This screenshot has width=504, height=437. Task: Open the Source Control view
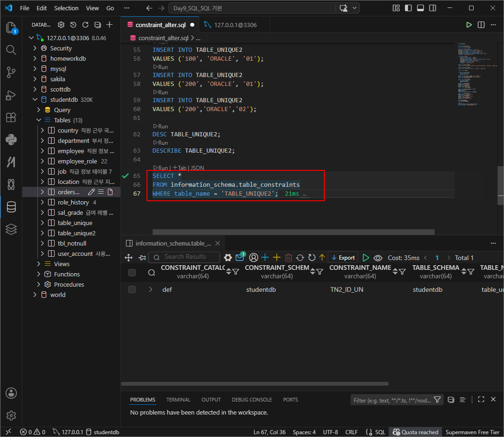[11, 72]
